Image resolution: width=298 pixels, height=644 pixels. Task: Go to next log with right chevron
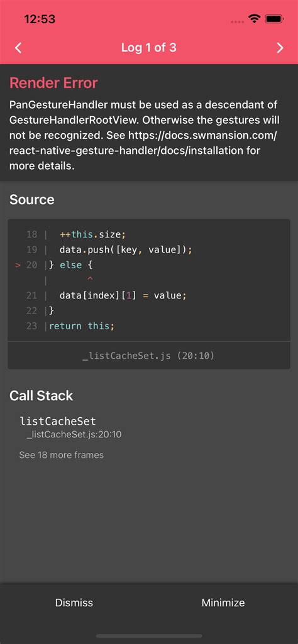point(280,48)
